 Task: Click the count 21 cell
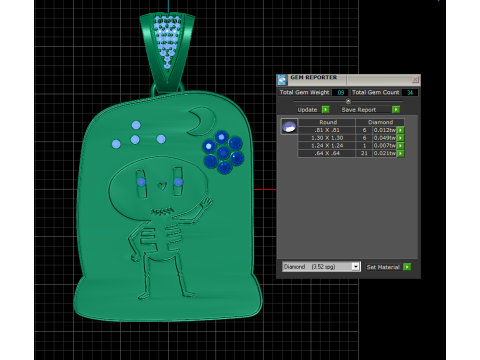point(364,153)
